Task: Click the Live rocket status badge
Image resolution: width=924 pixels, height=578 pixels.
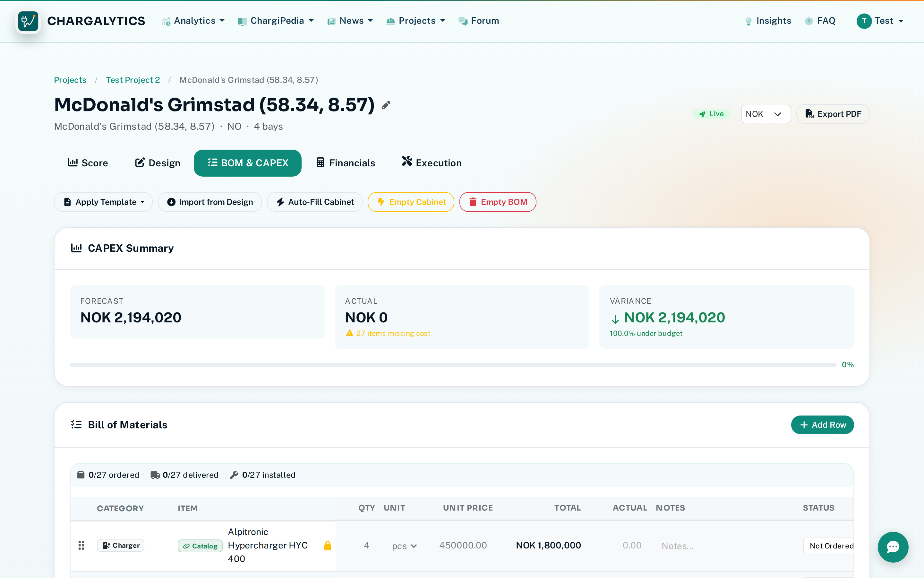Action: pos(711,114)
